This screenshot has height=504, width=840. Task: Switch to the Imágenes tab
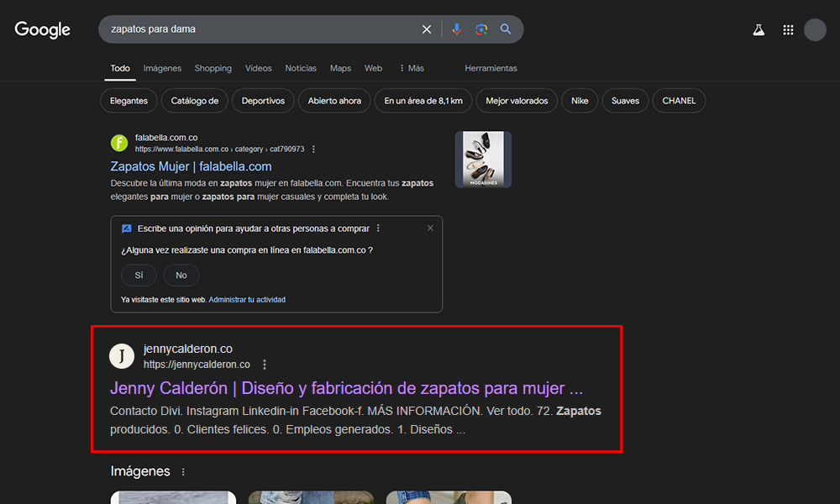point(162,69)
